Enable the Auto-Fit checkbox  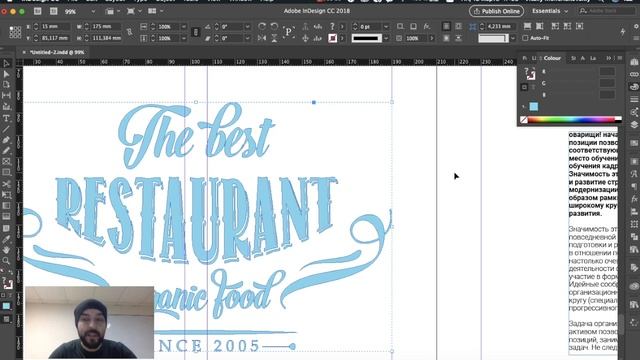tap(525, 38)
